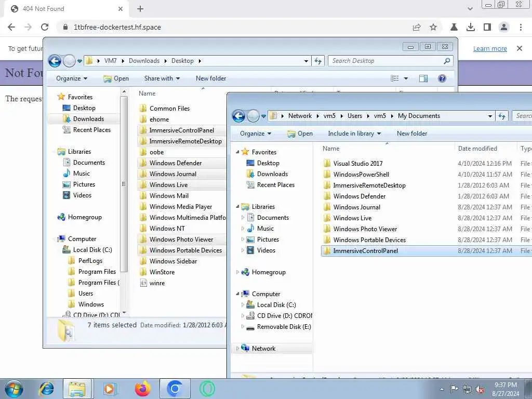The width and height of the screenshot is (532, 399).
Task: Open Organize menu in Desktop window
Action: [72, 78]
